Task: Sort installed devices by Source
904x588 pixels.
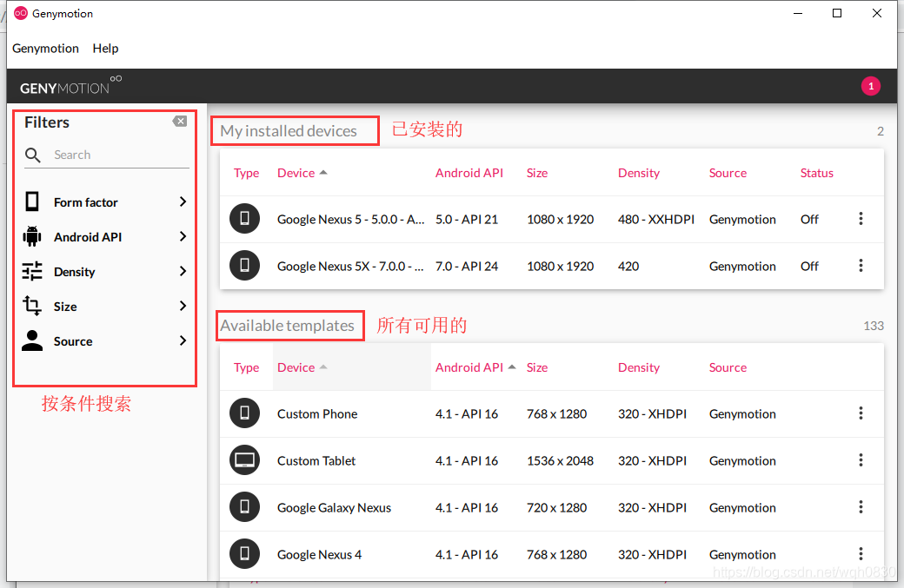Action: [728, 173]
